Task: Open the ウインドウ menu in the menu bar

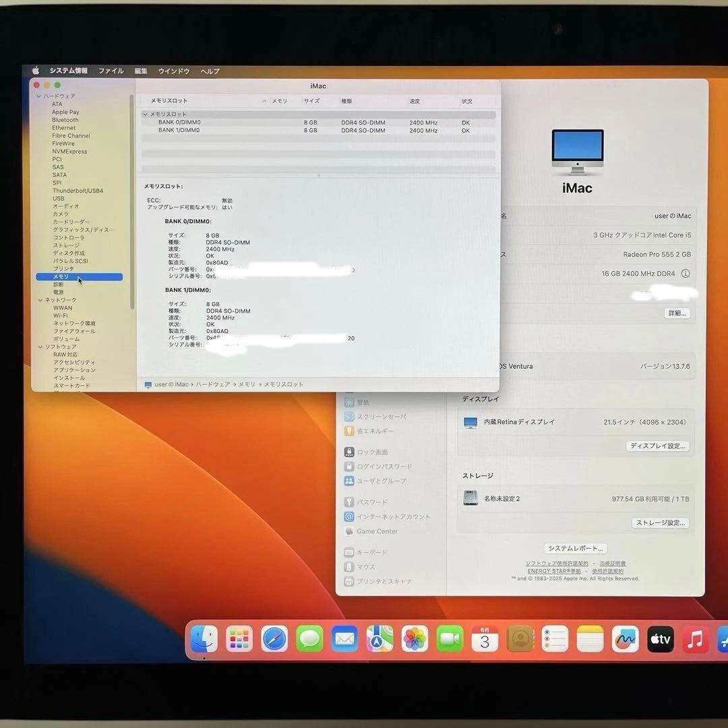Action: coord(173,71)
